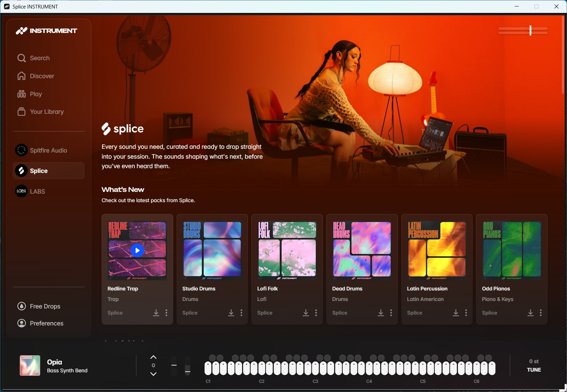Click the vertical page scrollbar

(563, 54)
